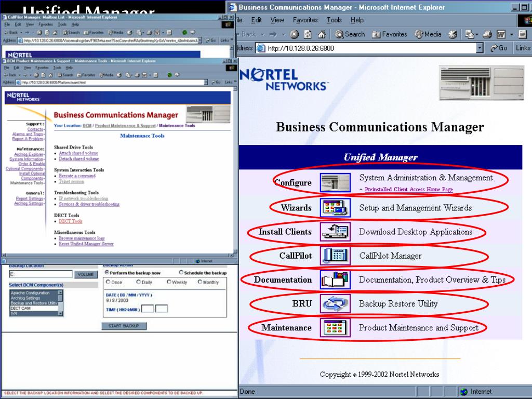Click Media in the main browser toolbar
This screenshot has width=532, height=399.
428,34
